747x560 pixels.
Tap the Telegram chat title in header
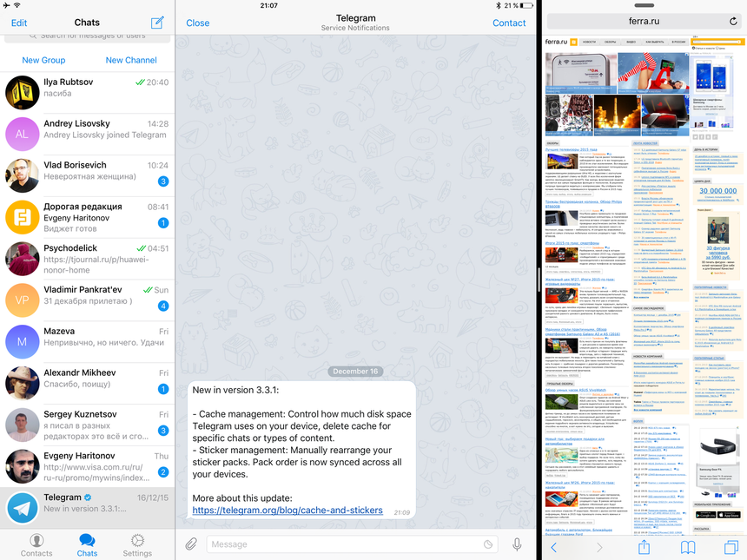click(x=355, y=18)
